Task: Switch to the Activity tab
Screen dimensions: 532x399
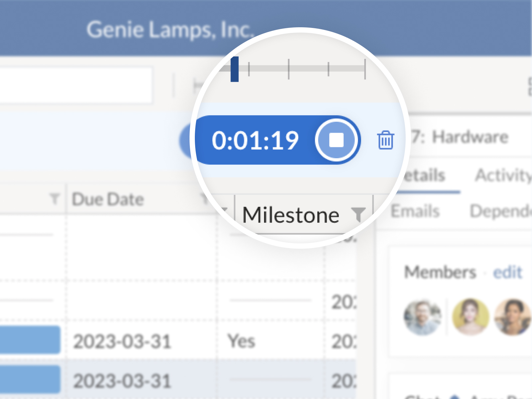Action: 503,176
